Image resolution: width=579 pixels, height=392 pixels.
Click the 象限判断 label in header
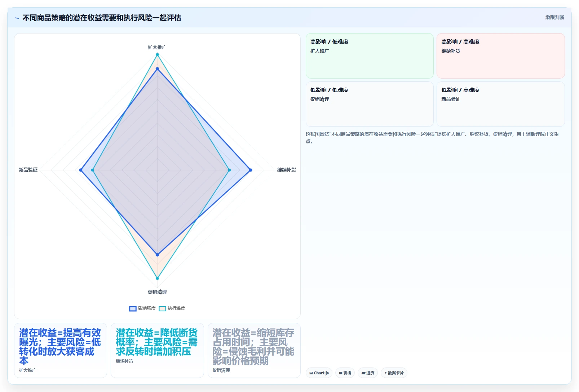tap(554, 17)
